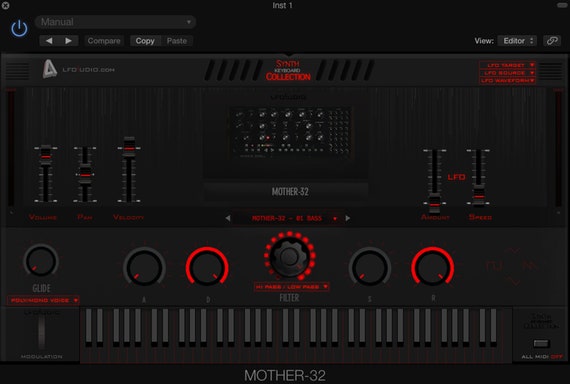Click the Modulation wheel

pos(42,332)
